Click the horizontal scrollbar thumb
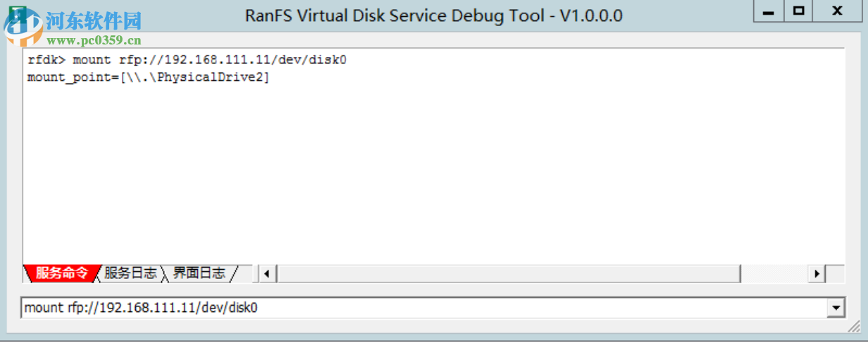The image size is (868, 343). [507, 273]
